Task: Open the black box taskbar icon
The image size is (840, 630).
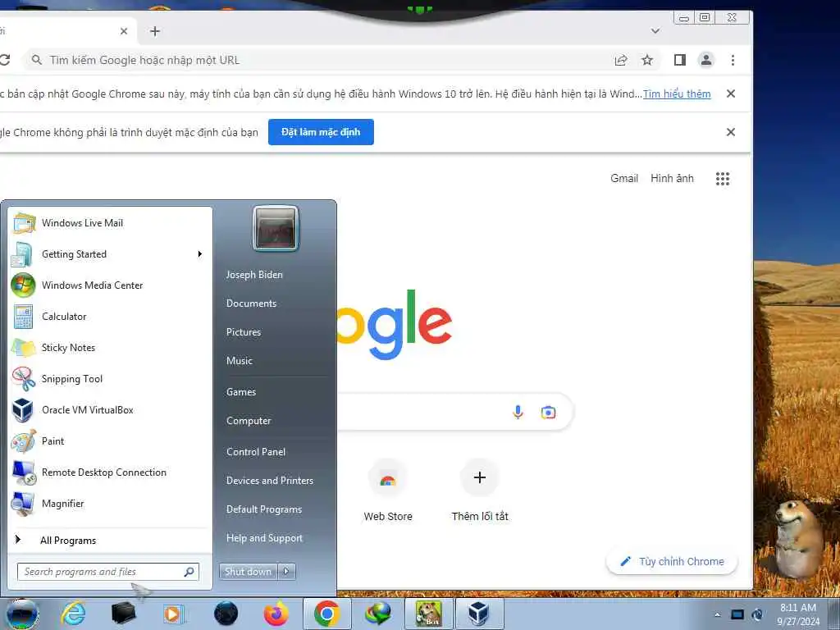Action: coord(124,614)
